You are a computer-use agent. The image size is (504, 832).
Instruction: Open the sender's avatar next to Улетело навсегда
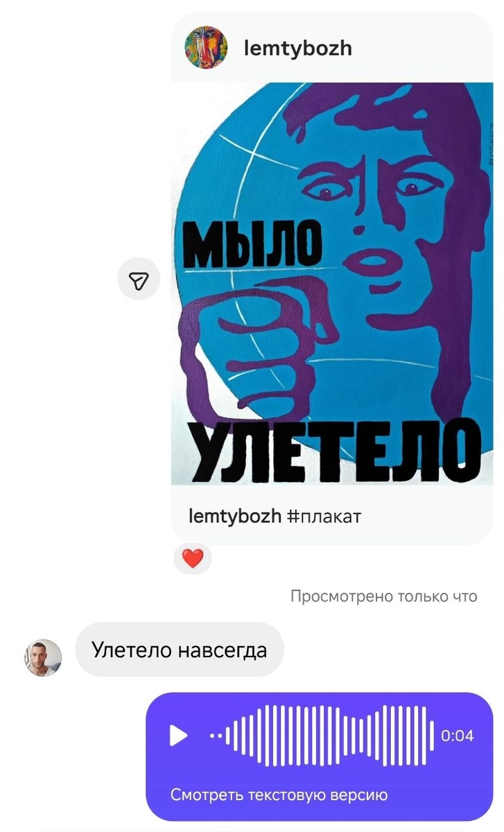tap(44, 657)
